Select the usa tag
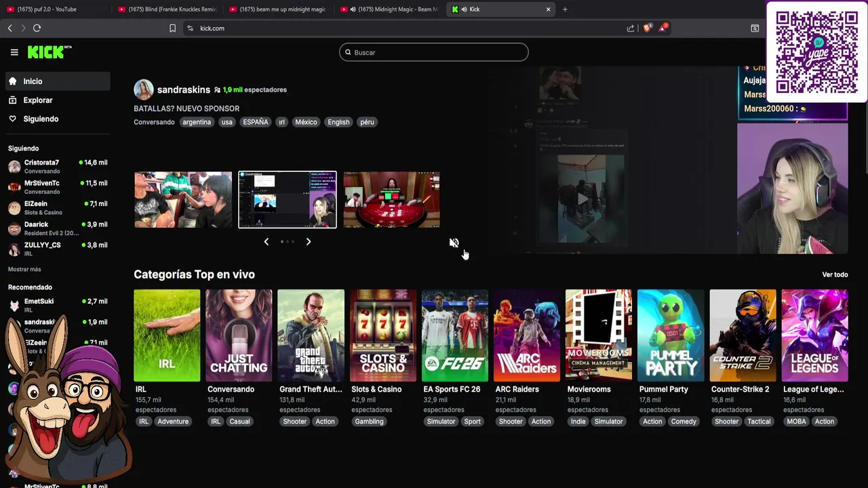 tap(227, 122)
